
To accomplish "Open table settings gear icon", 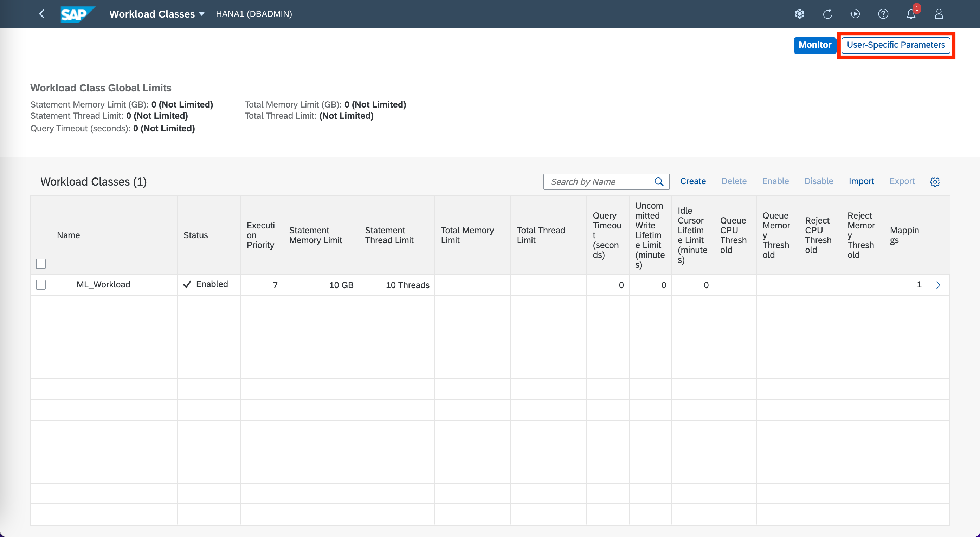I will coord(935,182).
